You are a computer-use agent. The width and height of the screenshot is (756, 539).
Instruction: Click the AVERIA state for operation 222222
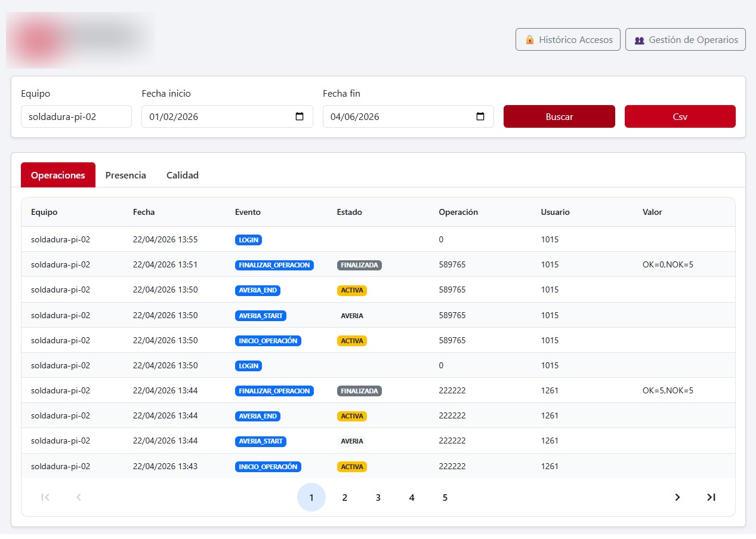[x=352, y=441]
